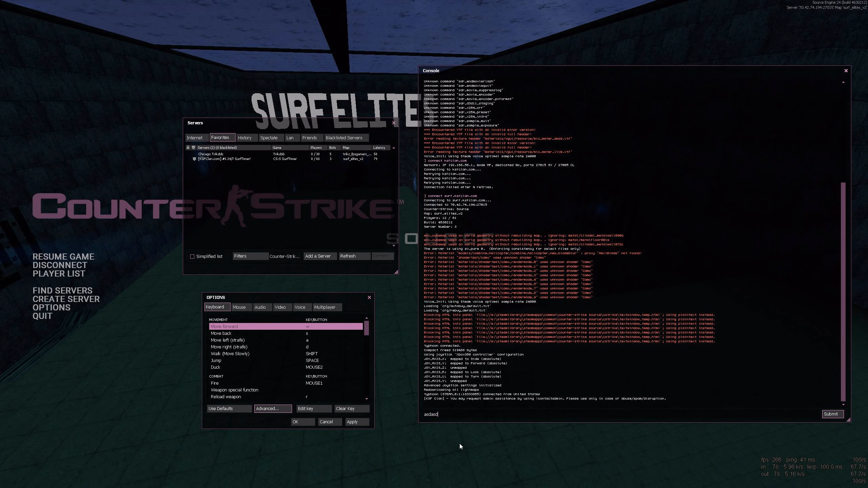Close the Options dialog
Screen dimensions: 868x488
369,297
